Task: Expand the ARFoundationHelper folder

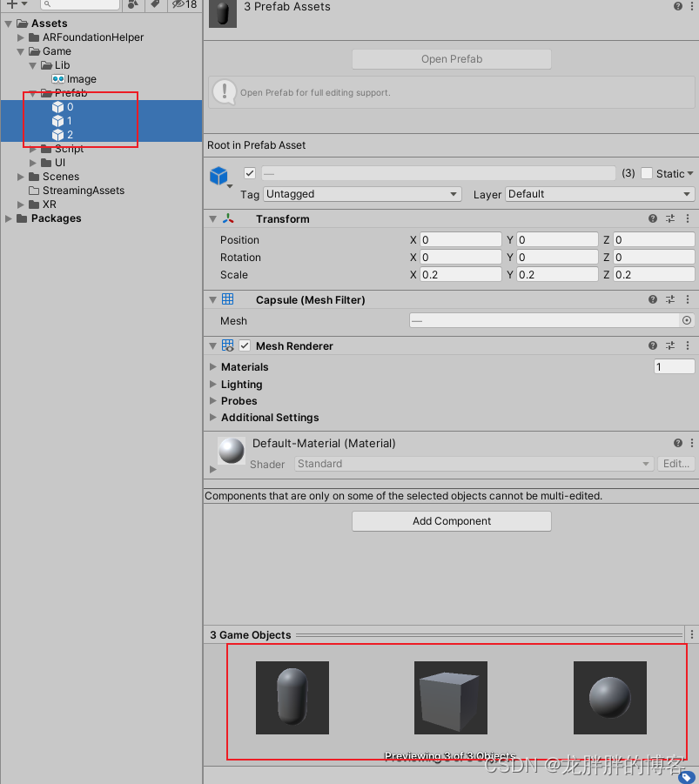Action: click(21, 37)
